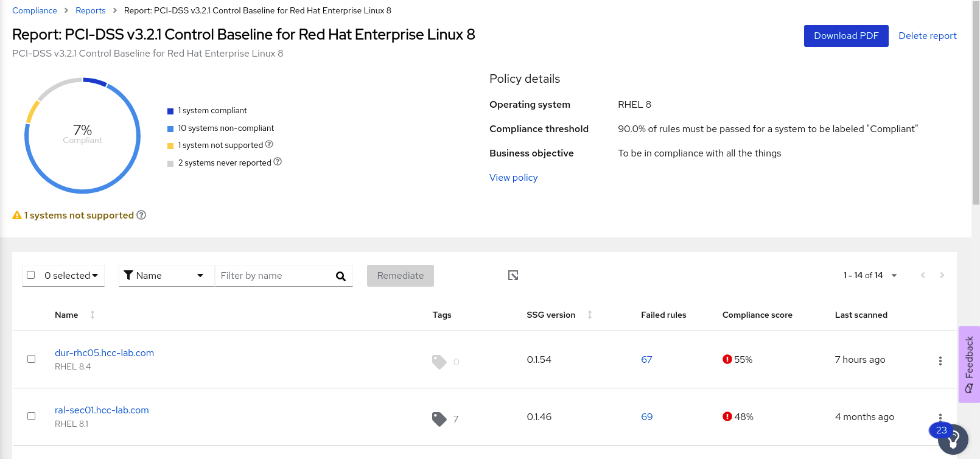980x459 pixels.
Task: Click the export icon next to Remediate
Action: (x=513, y=276)
